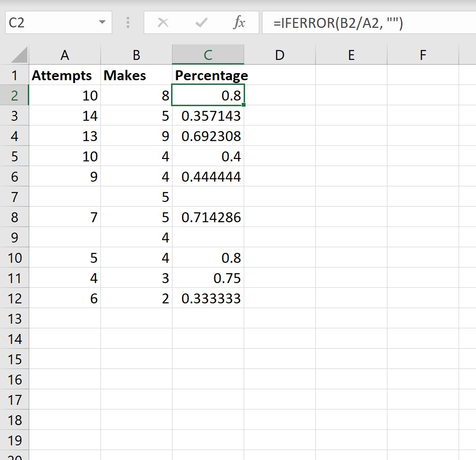Click the vertical ellipsis beside the Name Box

(128, 22)
